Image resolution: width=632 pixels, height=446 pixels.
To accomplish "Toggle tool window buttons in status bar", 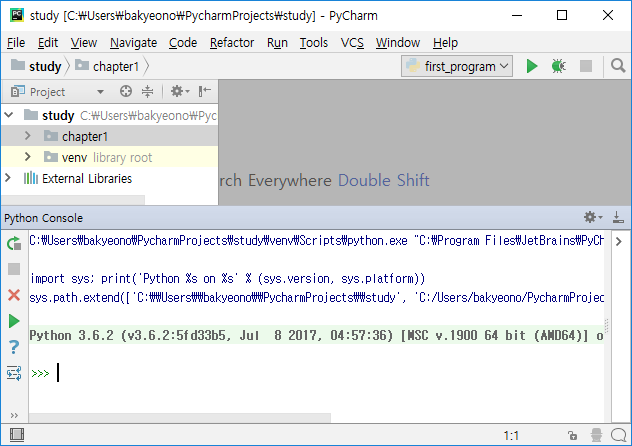I will point(17,435).
